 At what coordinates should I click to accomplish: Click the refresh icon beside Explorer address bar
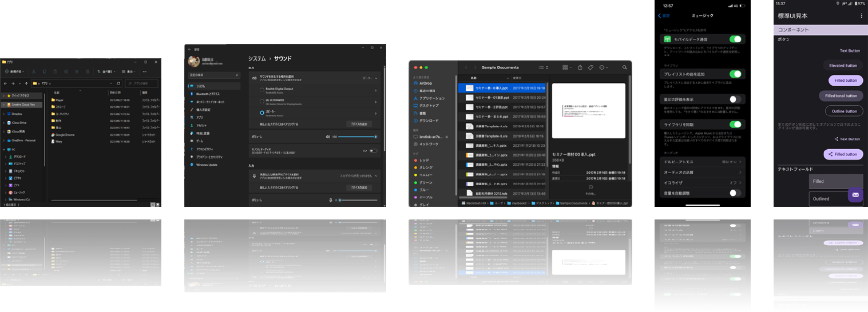point(118,83)
